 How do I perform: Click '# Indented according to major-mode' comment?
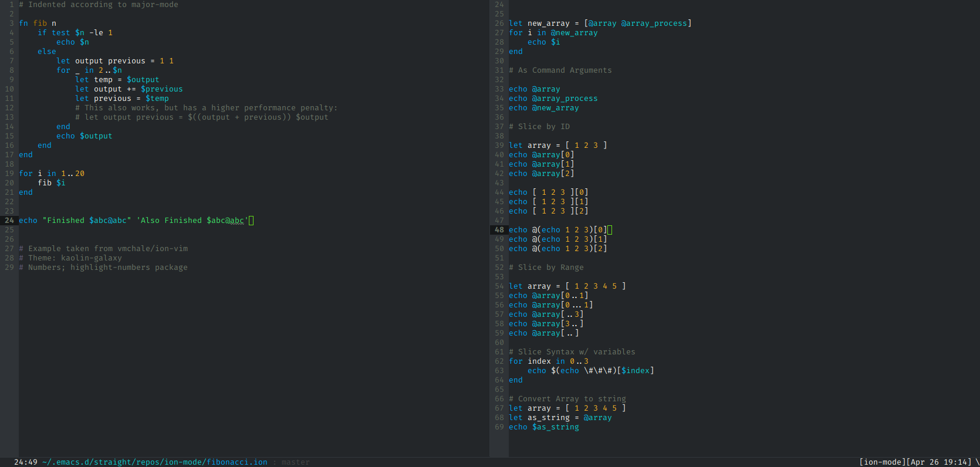point(99,5)
